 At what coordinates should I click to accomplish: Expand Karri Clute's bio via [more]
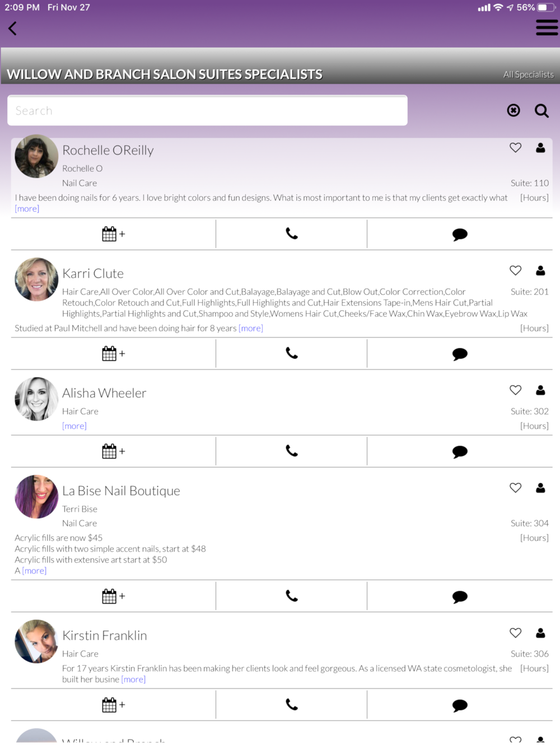[251, 328]
